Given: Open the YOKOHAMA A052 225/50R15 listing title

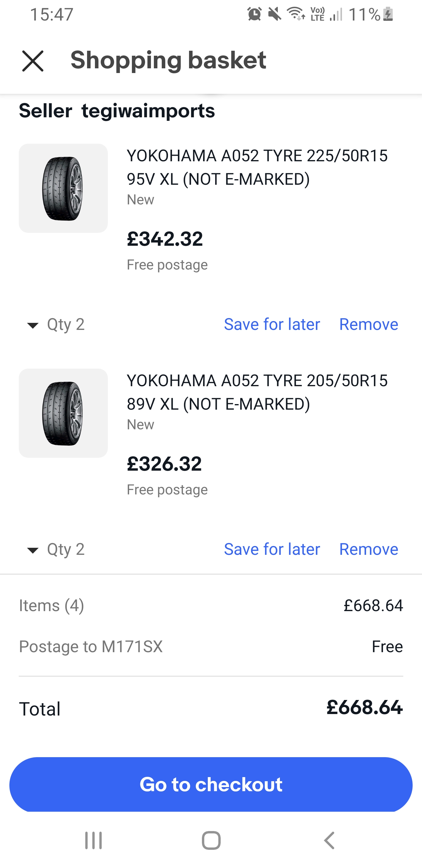Looking at the screenshot, I should 257,167.
